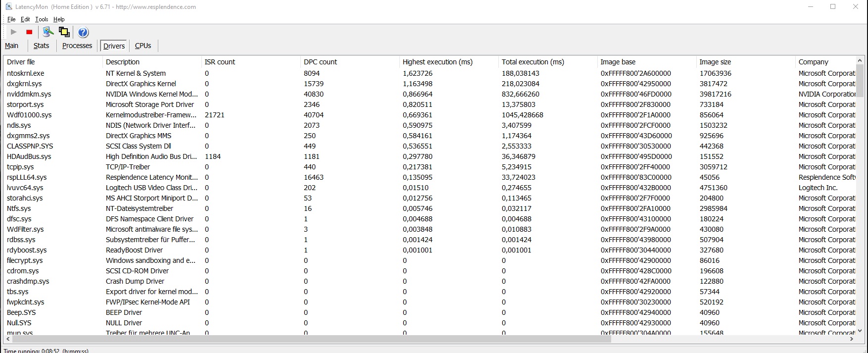Select the ndis.sys driver row
Screen dimensions: 868x353
[x=430, y=125]
